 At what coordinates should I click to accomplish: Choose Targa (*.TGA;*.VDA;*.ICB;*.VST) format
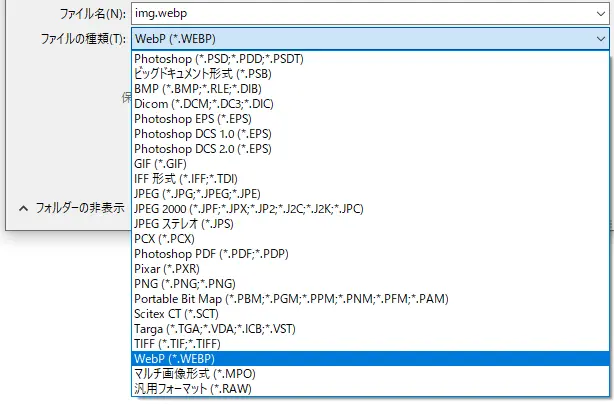click(x=370, y=329)
